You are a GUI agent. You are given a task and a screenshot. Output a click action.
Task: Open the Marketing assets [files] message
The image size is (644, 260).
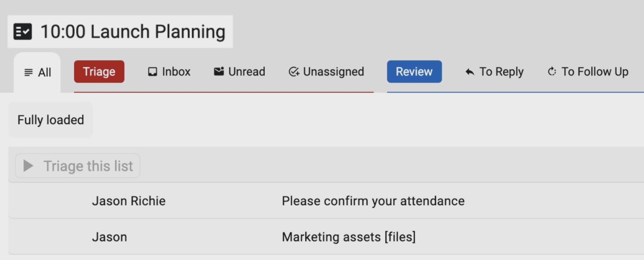tap(349, 237)
